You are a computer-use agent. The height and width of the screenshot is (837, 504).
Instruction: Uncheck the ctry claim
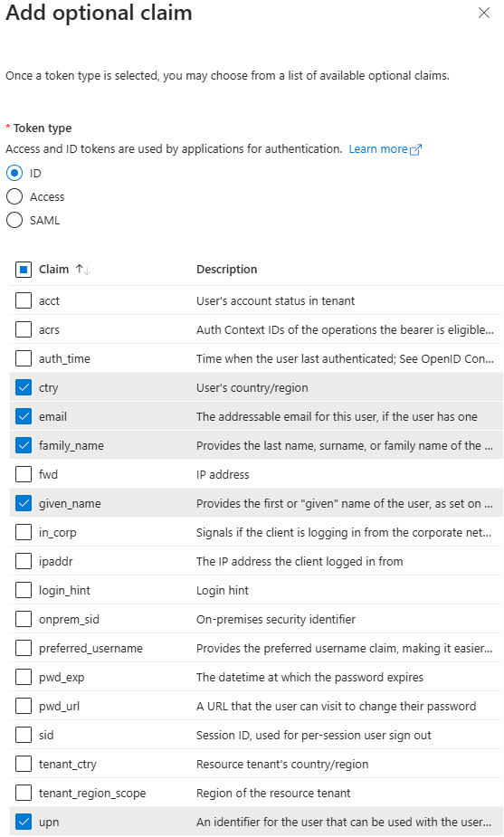click(x=24, y=387)
